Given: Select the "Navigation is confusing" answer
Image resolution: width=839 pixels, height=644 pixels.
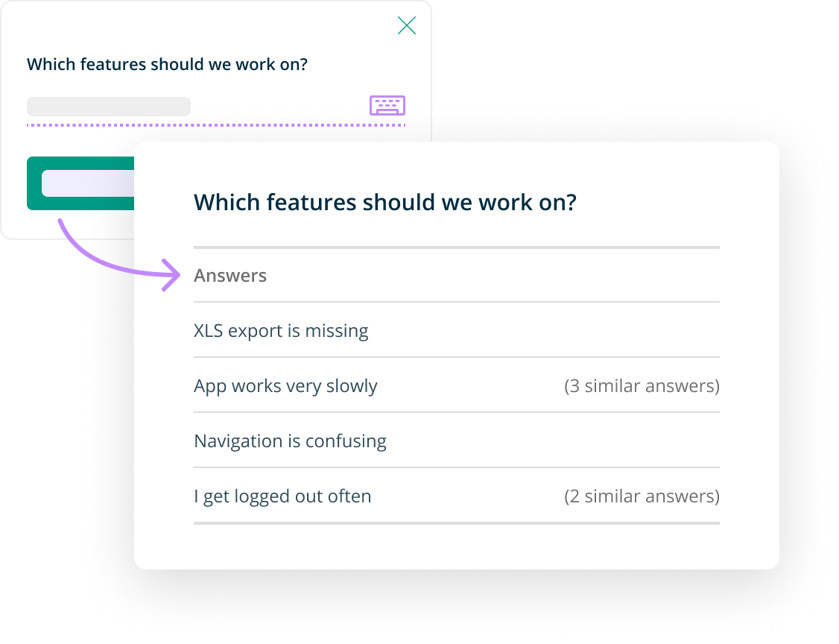Looking at the screenshot, I should (x=290, y=441).
